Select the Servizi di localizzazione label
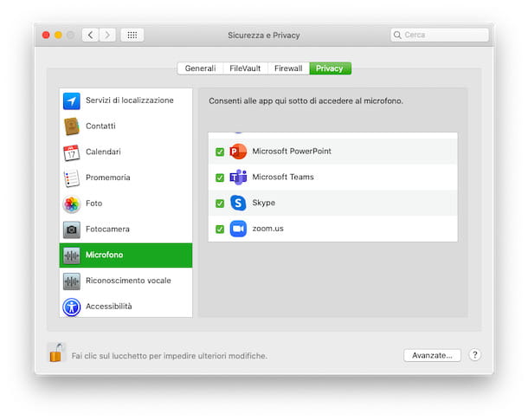528x420 pixels. [x=130, y=100]
